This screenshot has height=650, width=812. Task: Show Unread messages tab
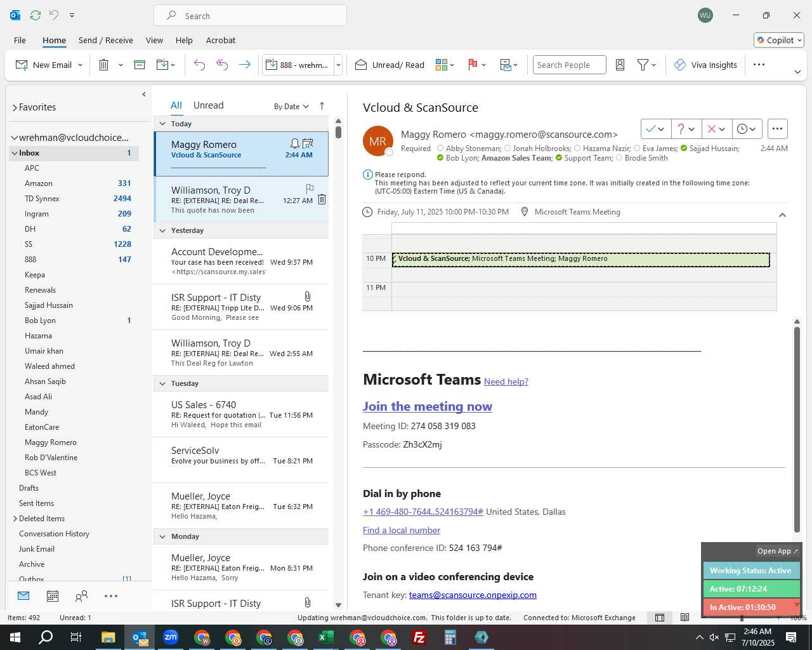click(x=208, y=105)
